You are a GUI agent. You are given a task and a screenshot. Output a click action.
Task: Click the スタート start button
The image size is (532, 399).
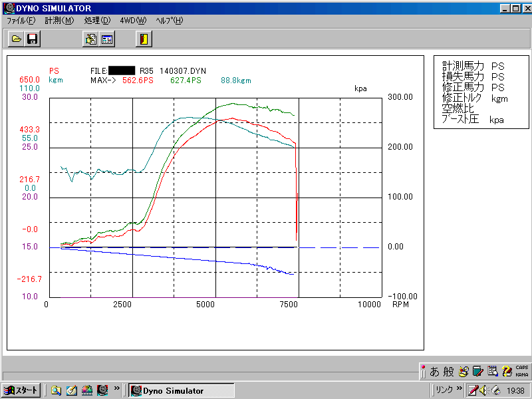(21, 390)
